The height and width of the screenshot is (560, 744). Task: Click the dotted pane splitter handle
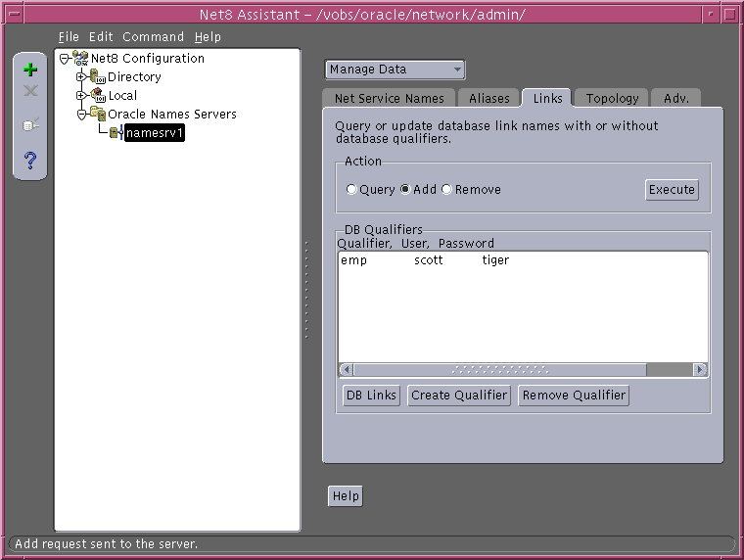306,290
